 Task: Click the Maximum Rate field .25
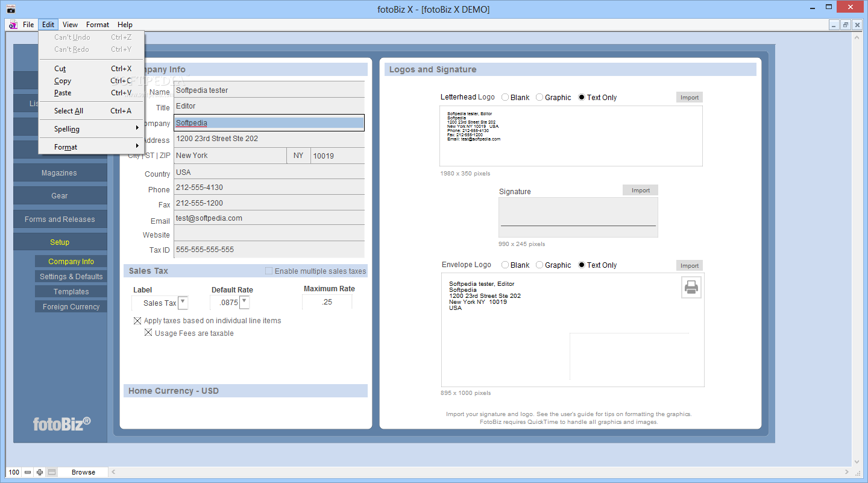(x=327, y=302)
